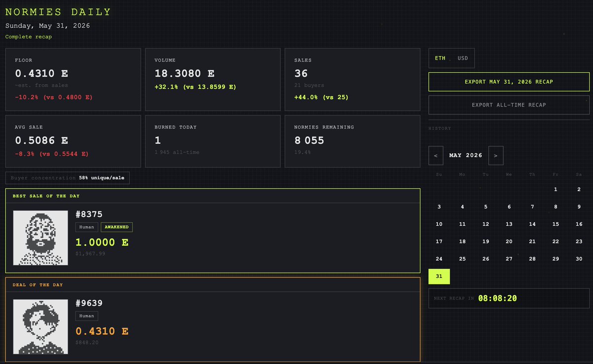Click Export May 31, 2026 Recap button
Viewport: 593px width, 364px height.
click(509, 82)
